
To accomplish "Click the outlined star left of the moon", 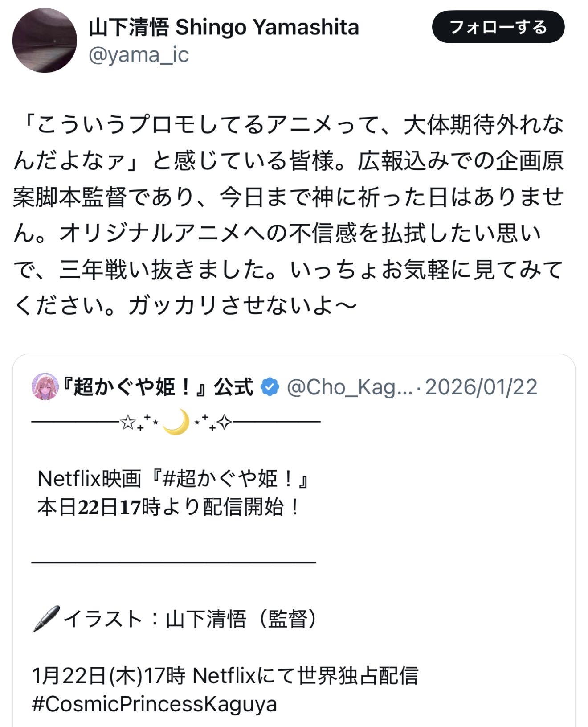I will (128, 422).
